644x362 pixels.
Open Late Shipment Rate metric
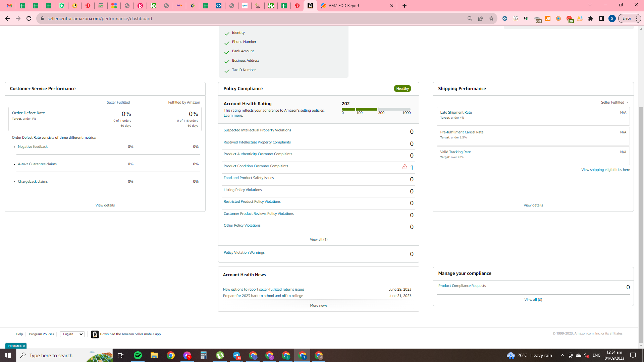coord(456,113)
